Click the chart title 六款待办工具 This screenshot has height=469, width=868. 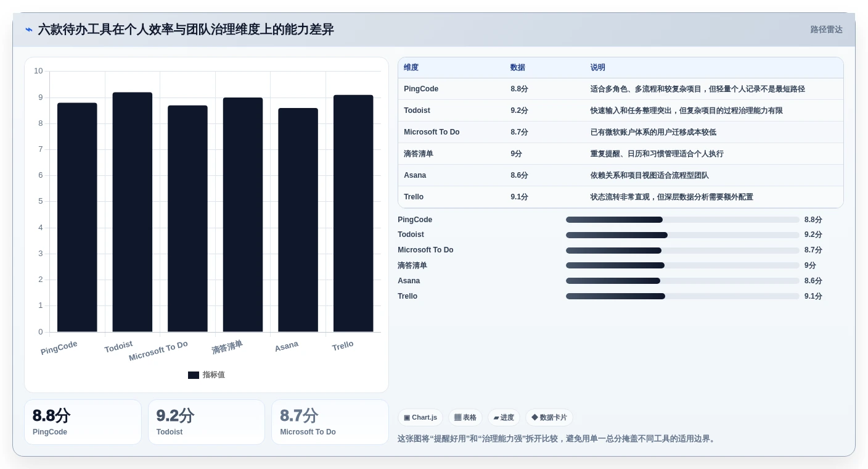click(x=186, y=30)
